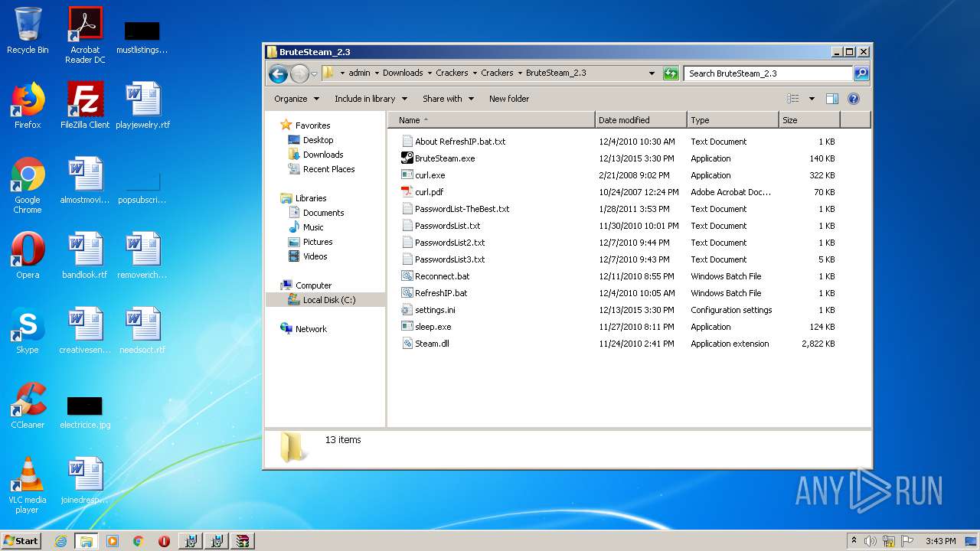Image resolution: width=980 pixels, height=551 pixels.
Task: Select RefreshIP.bat batch file icon
Action: tap(407, 293)
